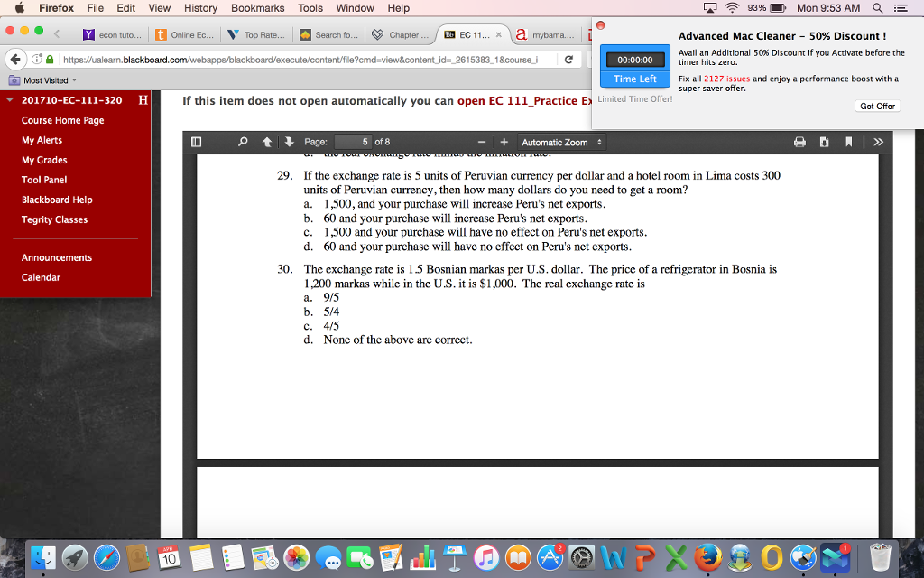Open the Automatic Zoom dropdown
This screenshot has height=578, width=924.
[561, 142]
